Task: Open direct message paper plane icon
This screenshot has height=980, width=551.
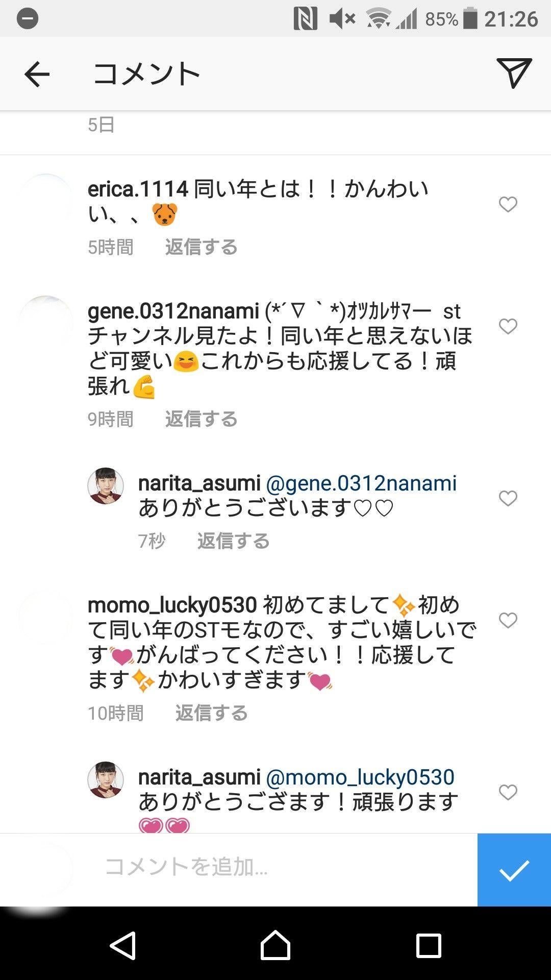Action: tap(514, 73)
